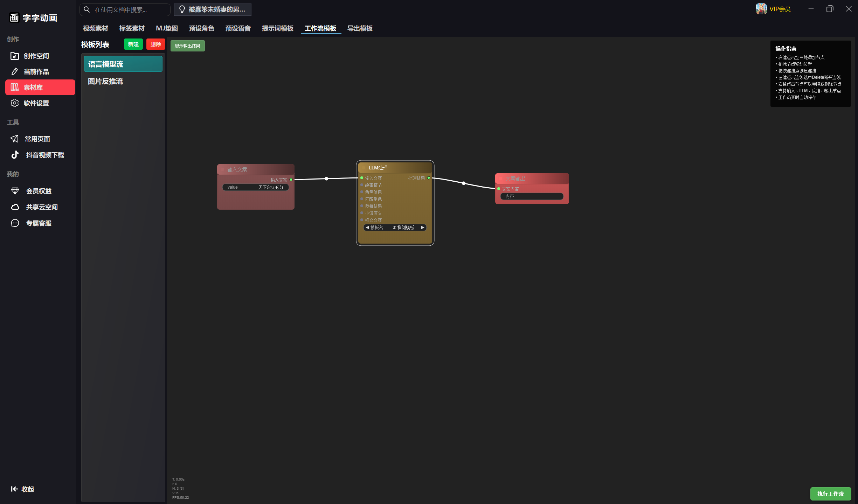Open 常用页面 paper plane icon

click(x=14, y=139)
